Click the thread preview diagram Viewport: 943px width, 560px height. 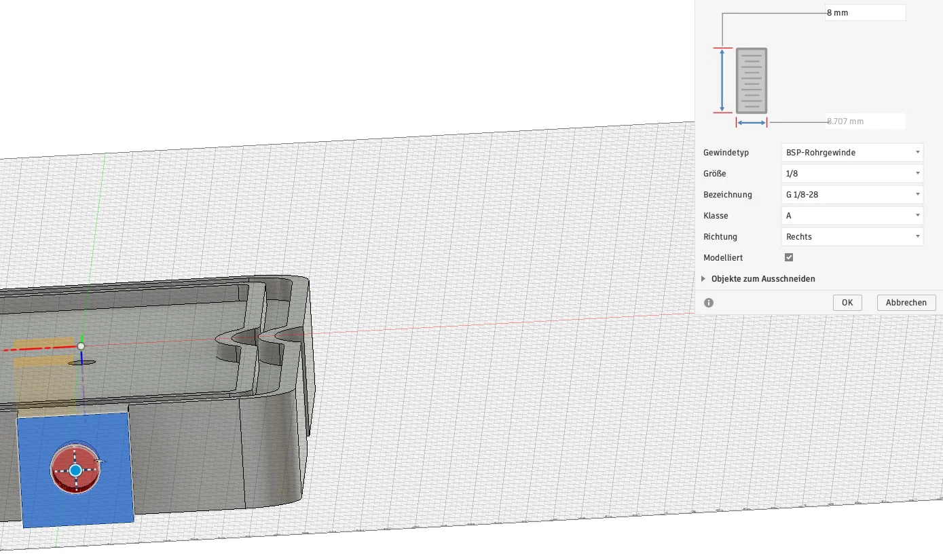(752, 80)
